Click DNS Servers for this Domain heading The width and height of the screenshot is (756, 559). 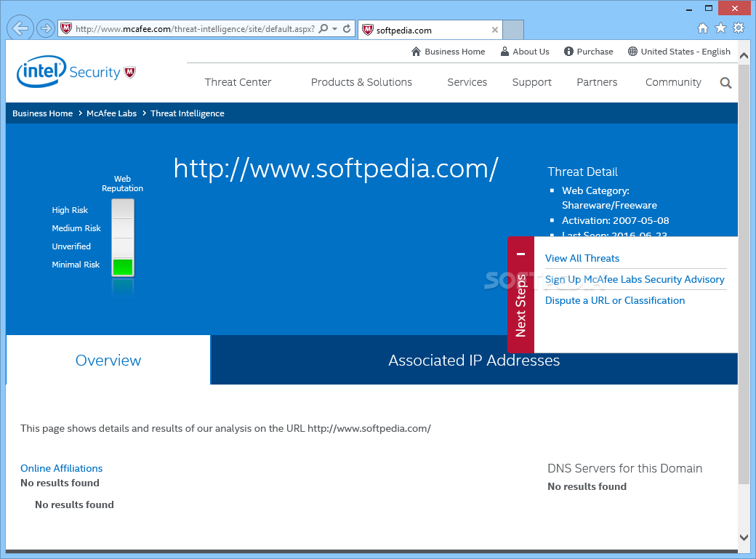[625, 468]
